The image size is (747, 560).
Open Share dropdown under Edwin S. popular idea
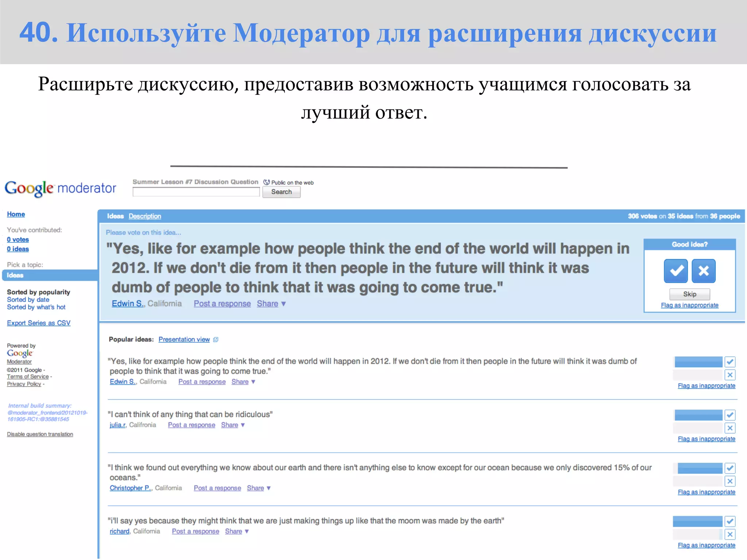pyautogui.click(x=243, y=382)
